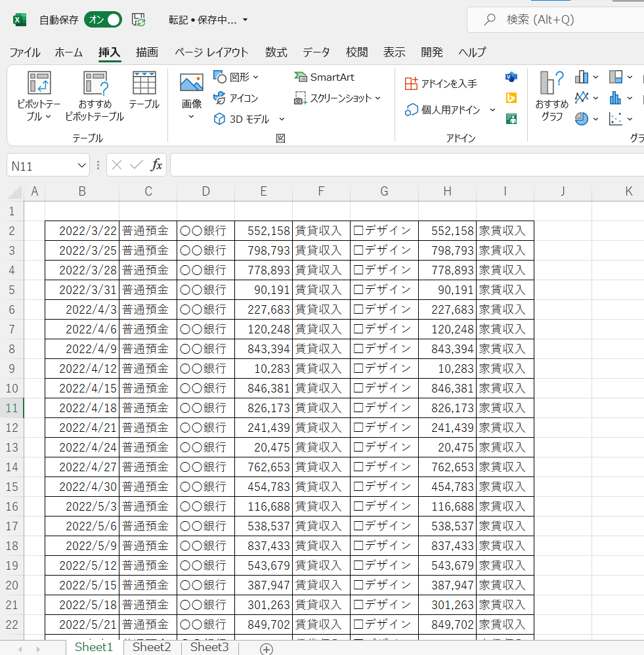Viewport: 644px width, 655px height.
Task: Open the アイコン (Icons) inserter
Action: (236, 98)
